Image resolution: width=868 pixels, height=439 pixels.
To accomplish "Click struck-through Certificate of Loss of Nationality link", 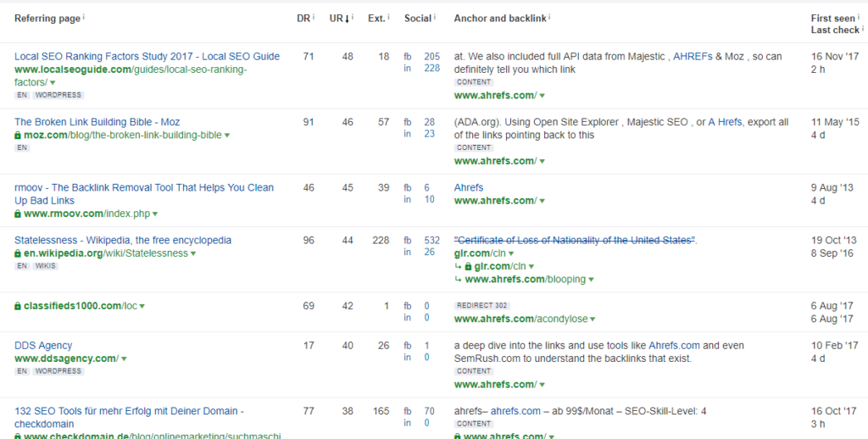I will pyautogui.click(x=575, y=240).
